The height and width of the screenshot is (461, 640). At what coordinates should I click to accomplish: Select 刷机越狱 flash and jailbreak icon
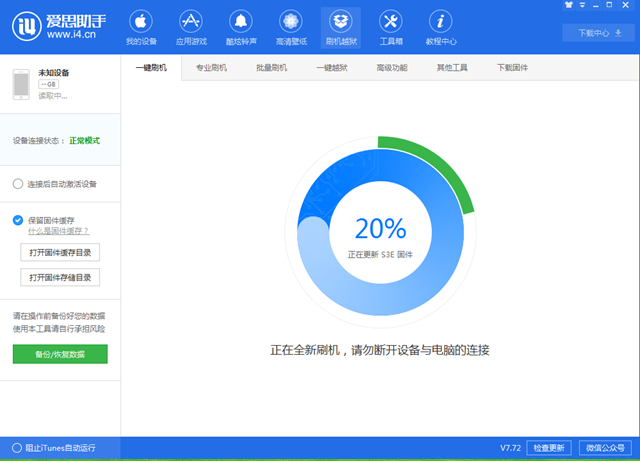point(340,28)
